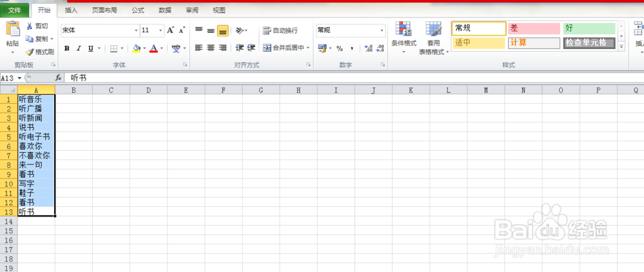The image size is (644, 272).
Task: Expand the borders dropdown arrow
Action: pyautogui.click(x=122, y=48)
